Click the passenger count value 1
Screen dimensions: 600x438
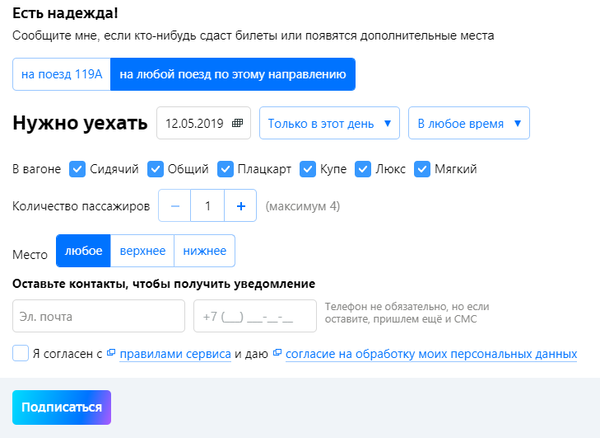[207, 206]
